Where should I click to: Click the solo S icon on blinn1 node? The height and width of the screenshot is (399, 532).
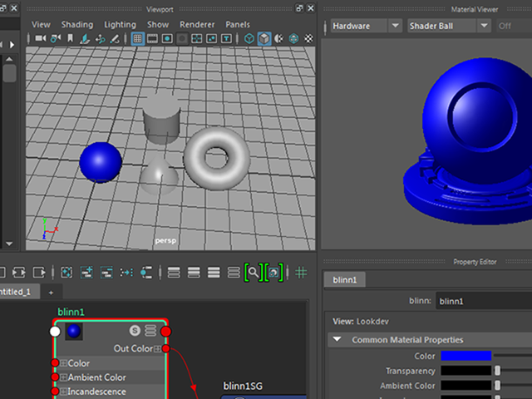pos(135,331)
